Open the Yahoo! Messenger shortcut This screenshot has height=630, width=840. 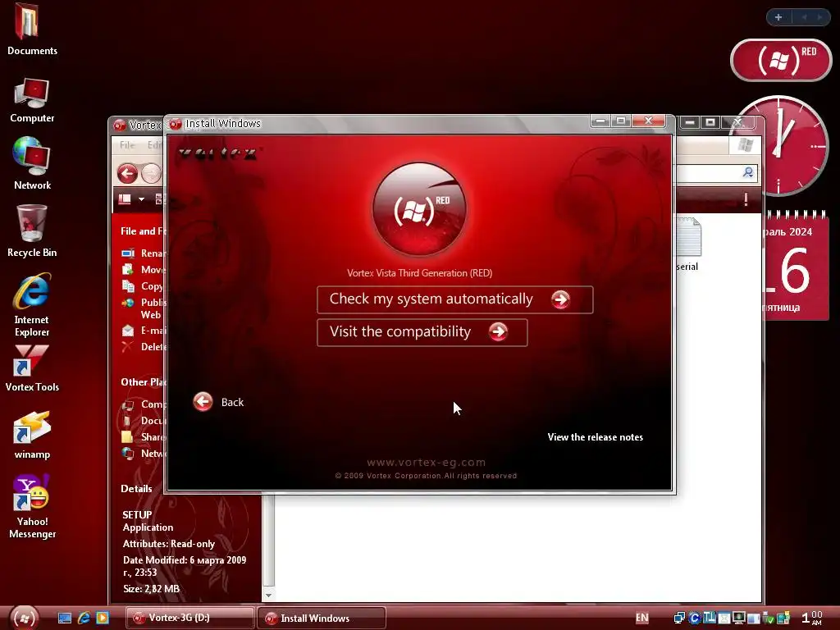click(x=32, y=506)
